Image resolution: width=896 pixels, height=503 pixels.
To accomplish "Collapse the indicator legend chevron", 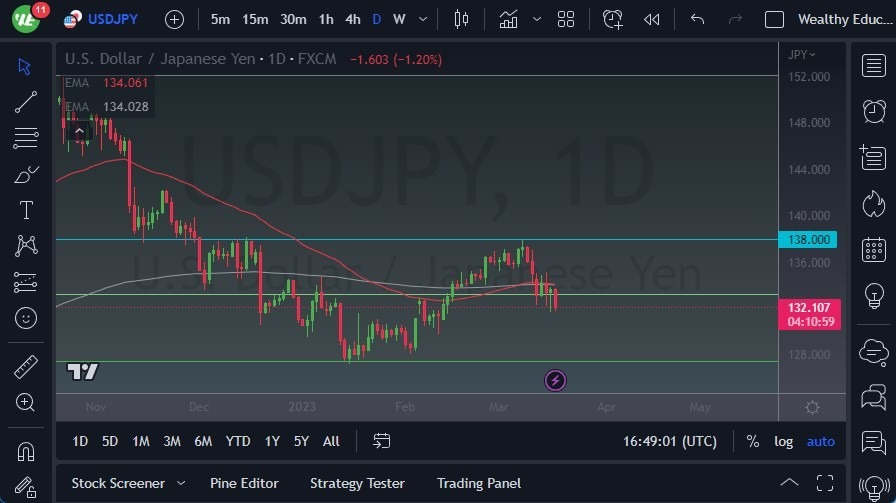I will pos(79,131).
